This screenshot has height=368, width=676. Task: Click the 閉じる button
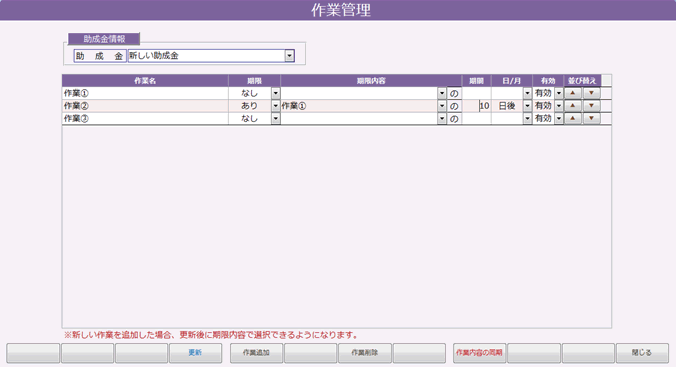pos(642,353)
